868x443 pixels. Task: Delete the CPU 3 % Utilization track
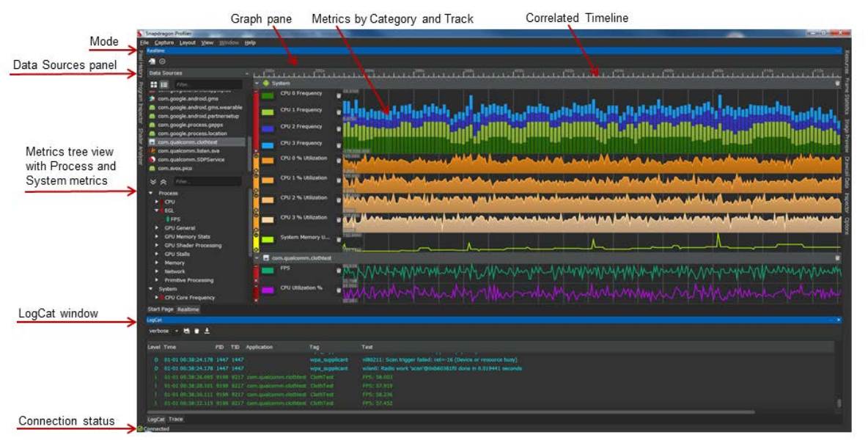(339, 220)
